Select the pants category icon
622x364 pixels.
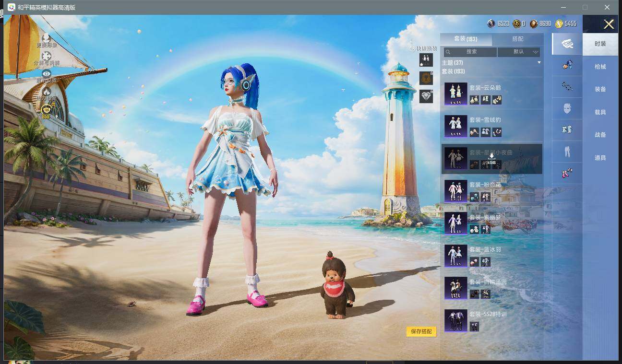567,152
